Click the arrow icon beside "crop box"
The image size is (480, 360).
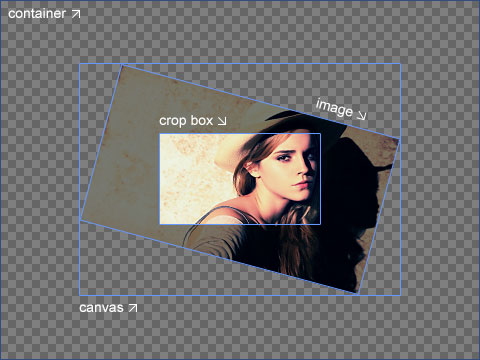(222, 121)
